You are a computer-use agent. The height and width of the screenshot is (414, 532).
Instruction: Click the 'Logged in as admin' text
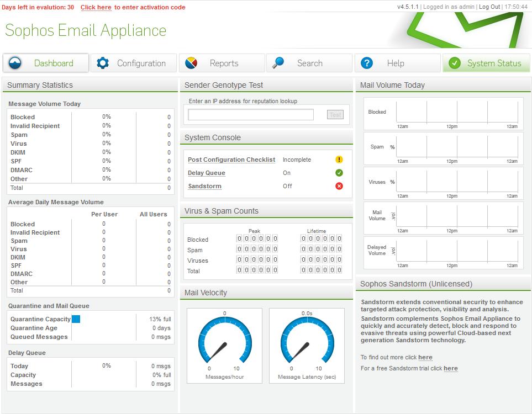pos(449,7)
